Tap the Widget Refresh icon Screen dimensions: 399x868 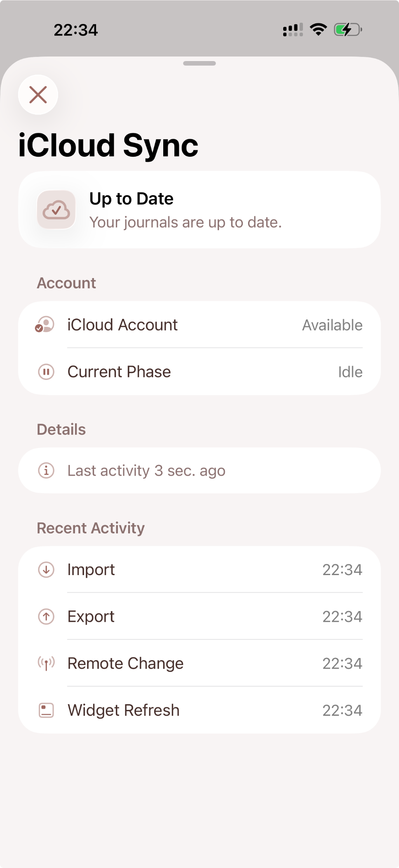[x=46, y=710]
